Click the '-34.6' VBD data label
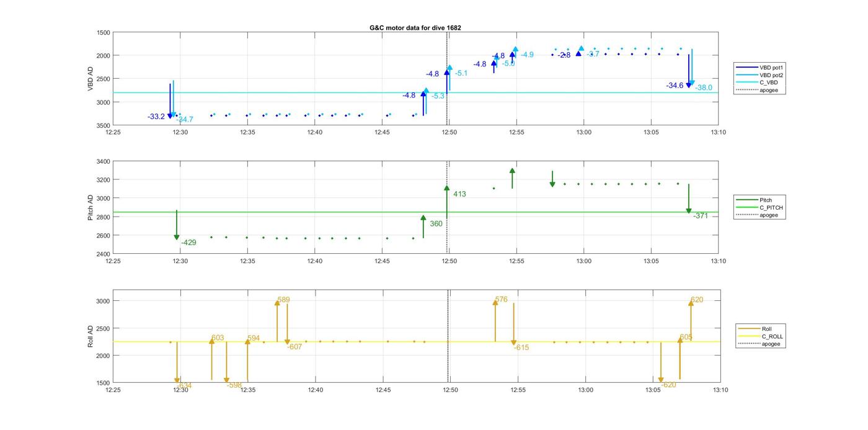This screenshot has width=868, height=430. pyautogui.click(x=675, y=86)
